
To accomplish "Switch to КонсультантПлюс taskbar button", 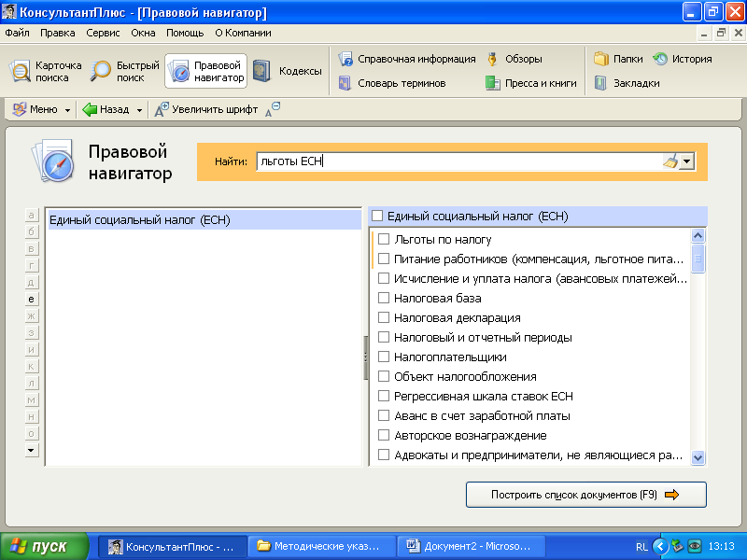I will point(174,546).
